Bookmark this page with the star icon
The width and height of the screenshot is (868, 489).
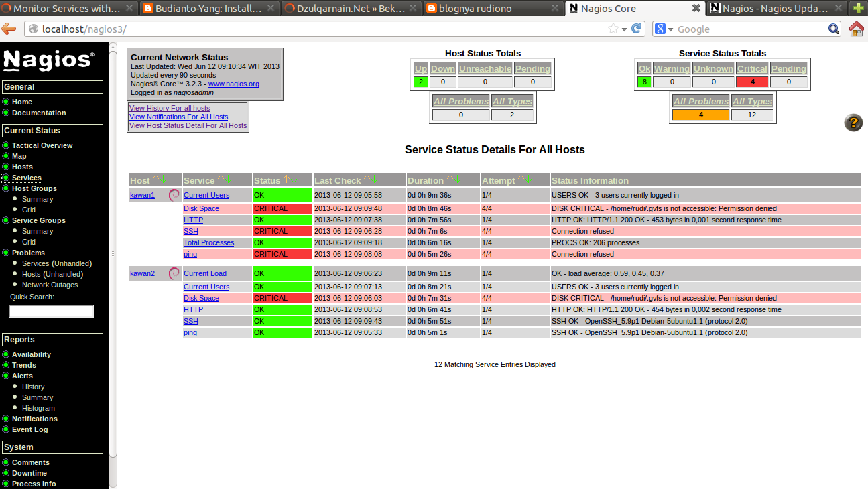tap(613, 29)
